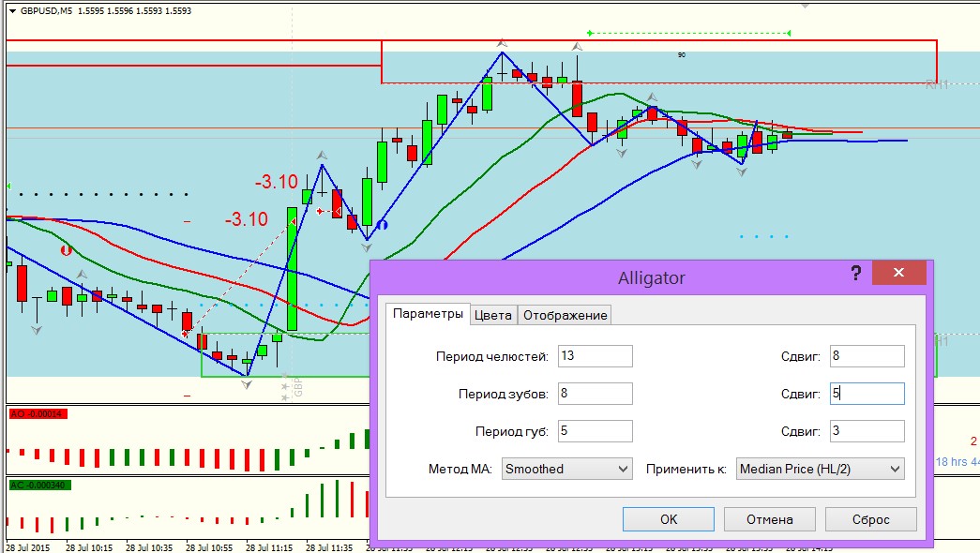980x553 pixels.
Task: Click the 28 Jul 10:55 time axis label
Action: (209, 548)
